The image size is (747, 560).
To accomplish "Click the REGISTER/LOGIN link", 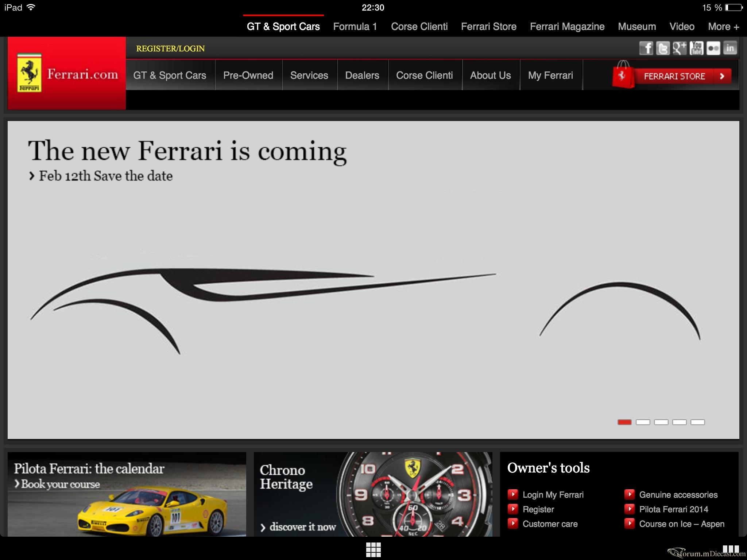I will pyautogui.click(x=170, y=48).
